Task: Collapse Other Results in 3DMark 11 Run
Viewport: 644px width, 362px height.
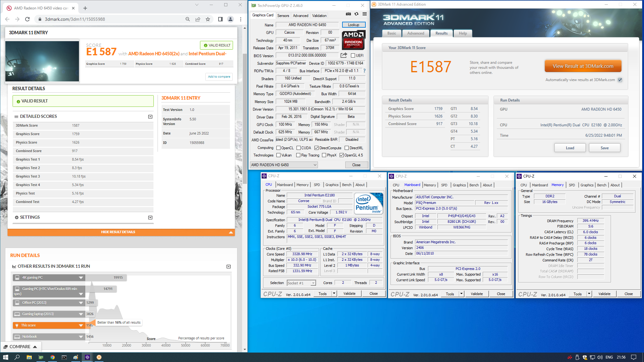Action: click(x=229, y=266)
